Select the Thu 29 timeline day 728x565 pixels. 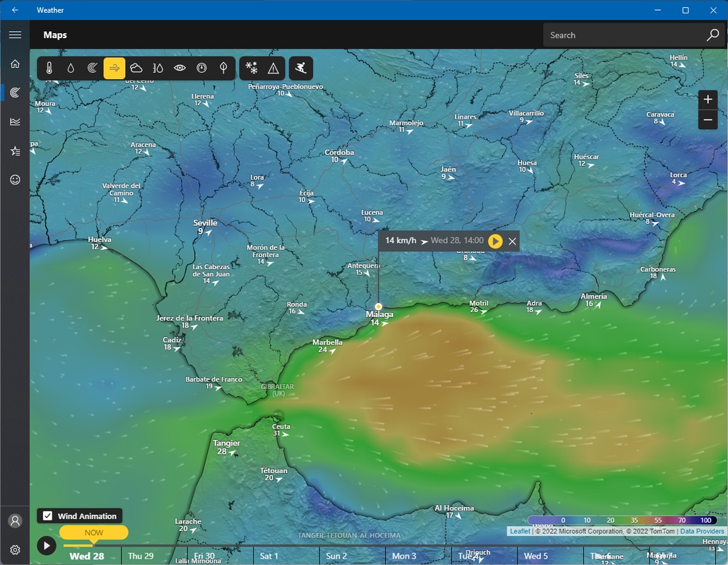(141, 556)
